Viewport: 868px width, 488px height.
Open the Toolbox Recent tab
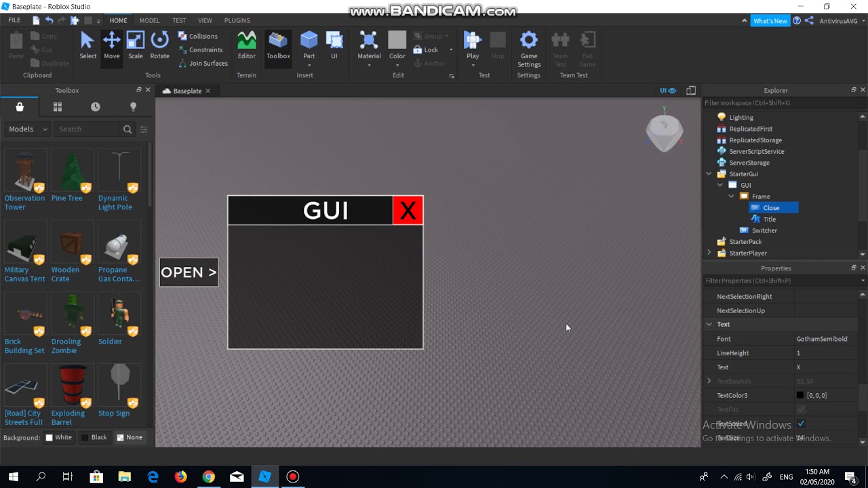[96, 106]
